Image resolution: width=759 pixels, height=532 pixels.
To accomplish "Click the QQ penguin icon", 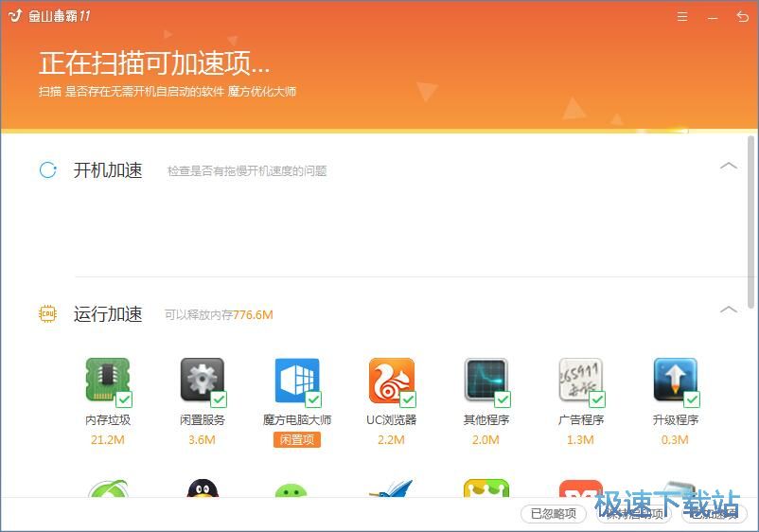I will (x=203, y=488).
